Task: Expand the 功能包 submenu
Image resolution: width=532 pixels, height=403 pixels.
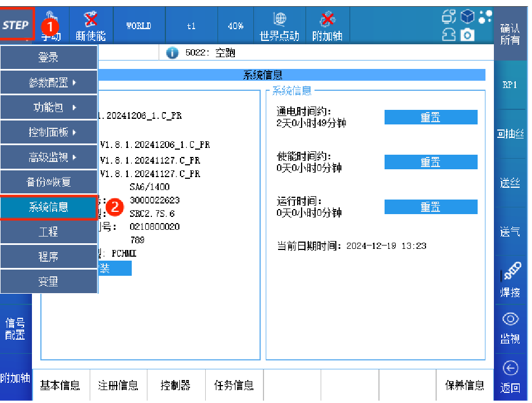Action: point(49,108)
